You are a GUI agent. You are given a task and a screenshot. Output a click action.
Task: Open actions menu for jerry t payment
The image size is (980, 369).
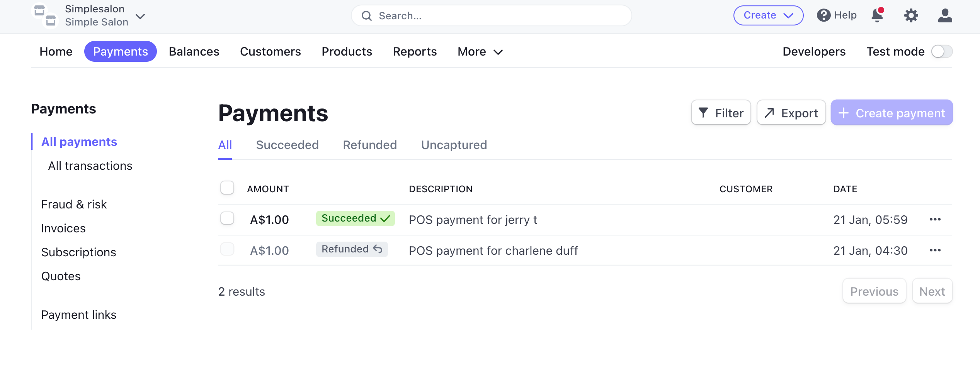tap(935, 220)
